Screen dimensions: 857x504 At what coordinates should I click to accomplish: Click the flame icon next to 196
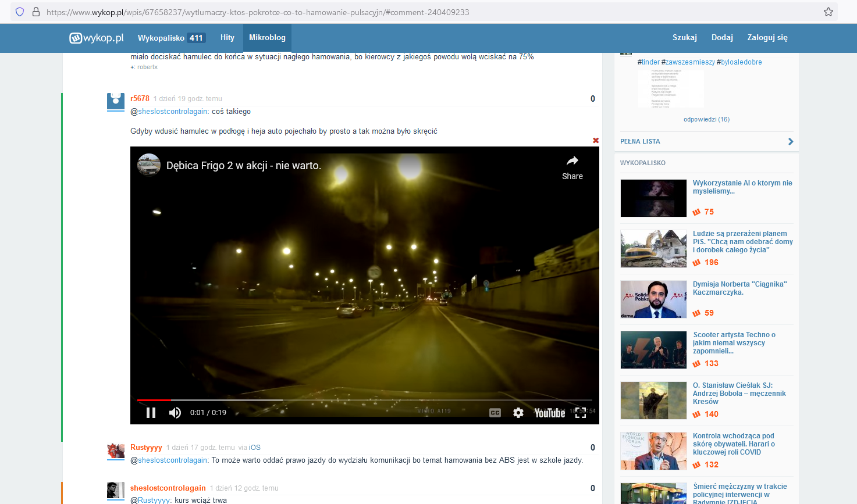(697, 262)
